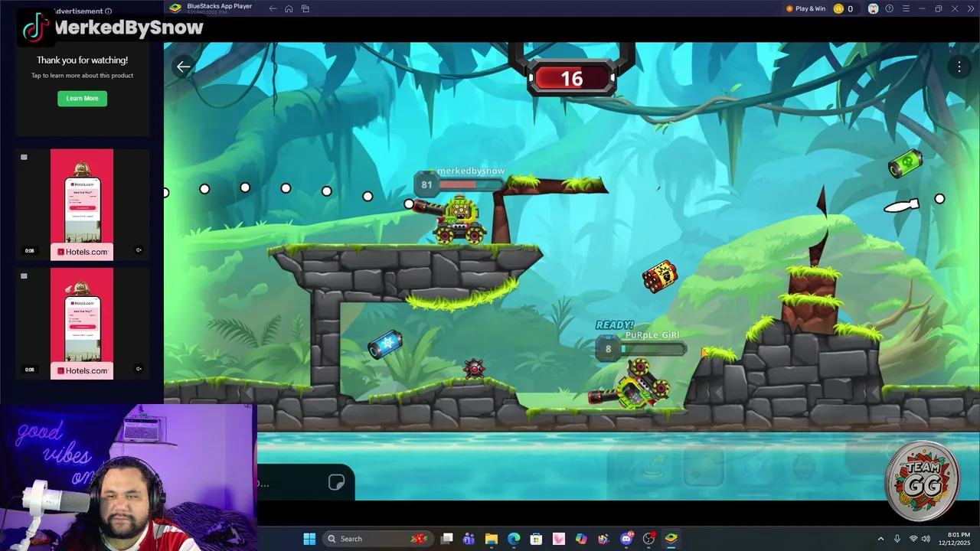Open the Play & Win rewards
This screenshot has height=551, width=980.
[805, 8]
